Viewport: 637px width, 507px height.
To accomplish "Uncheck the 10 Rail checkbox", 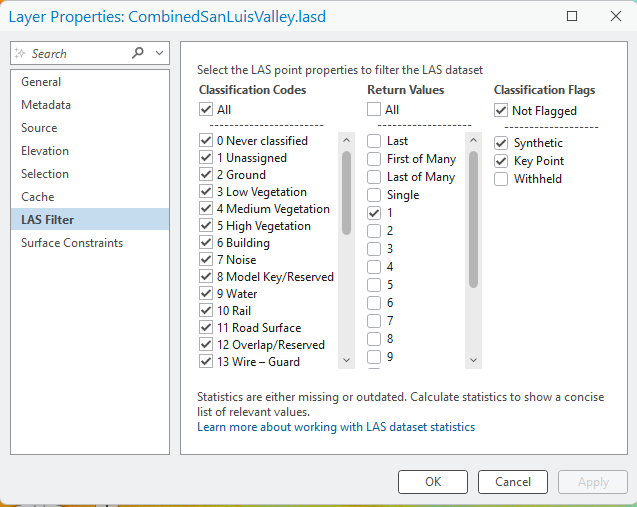I will point(206,311).
